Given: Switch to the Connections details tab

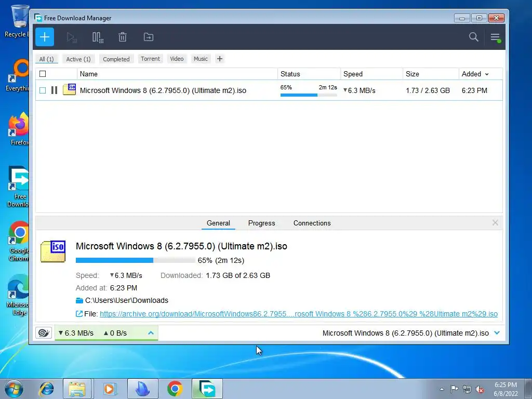Looking at the screenshot, I should [312, 223].
